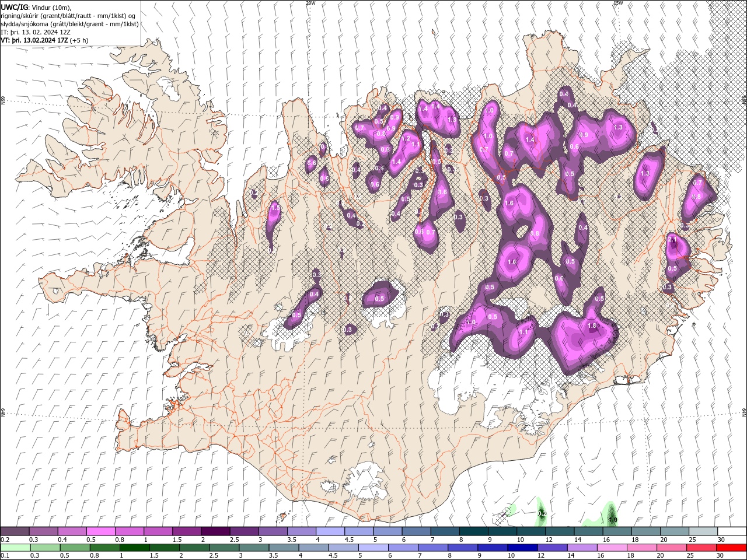Click the white swatch at snow value 30

click(x=732, y=531)
